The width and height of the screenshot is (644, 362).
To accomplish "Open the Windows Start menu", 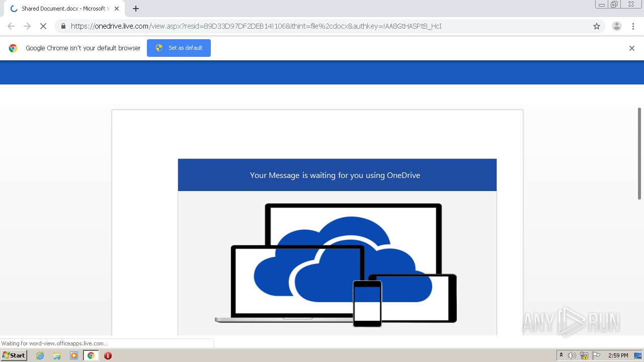I will (x=14, y=355).
